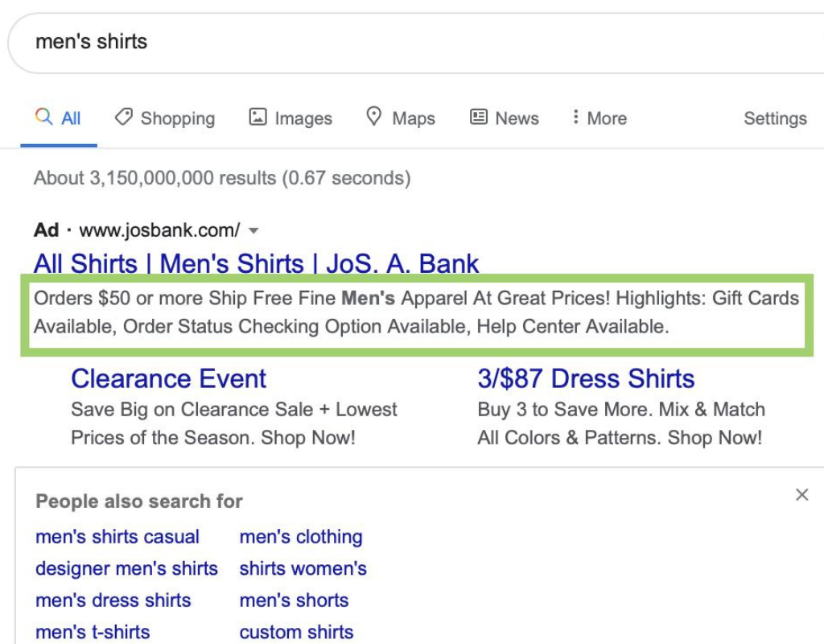Search for designer men's shirts
824x644 pixels.
[x=126, y=569]
